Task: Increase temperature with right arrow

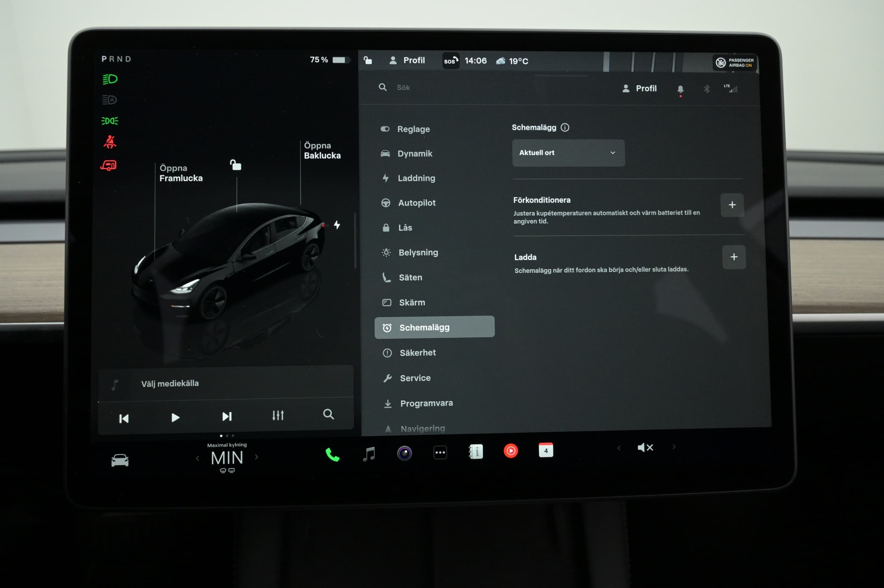Action: (x=256, y=457)
